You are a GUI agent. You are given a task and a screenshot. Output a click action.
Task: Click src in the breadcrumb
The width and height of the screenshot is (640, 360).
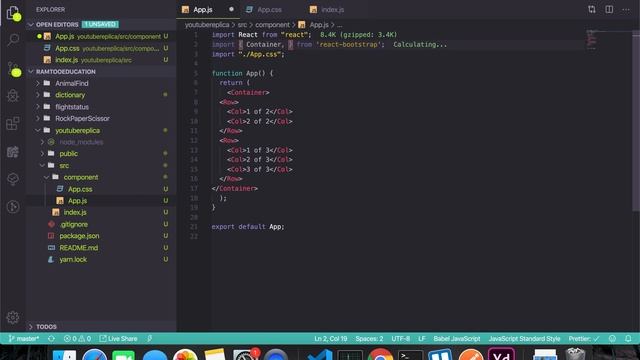click(242, 25)
